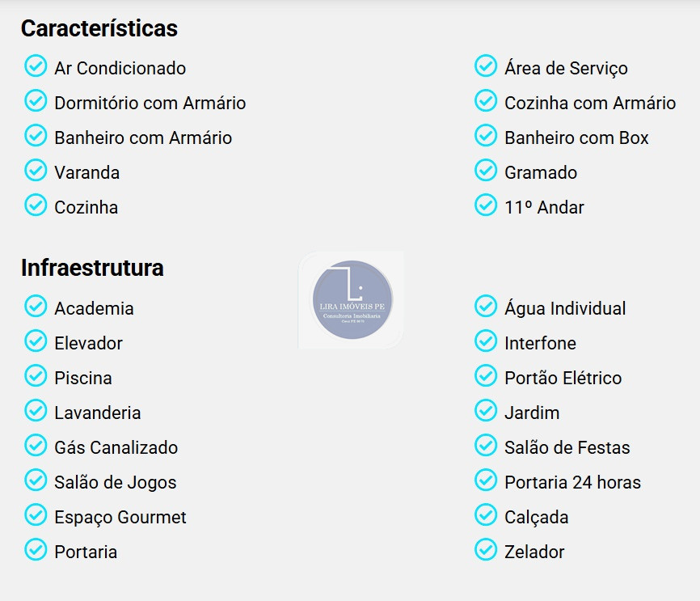Click the Dormitório com Armário text

(x=150, y=104)
